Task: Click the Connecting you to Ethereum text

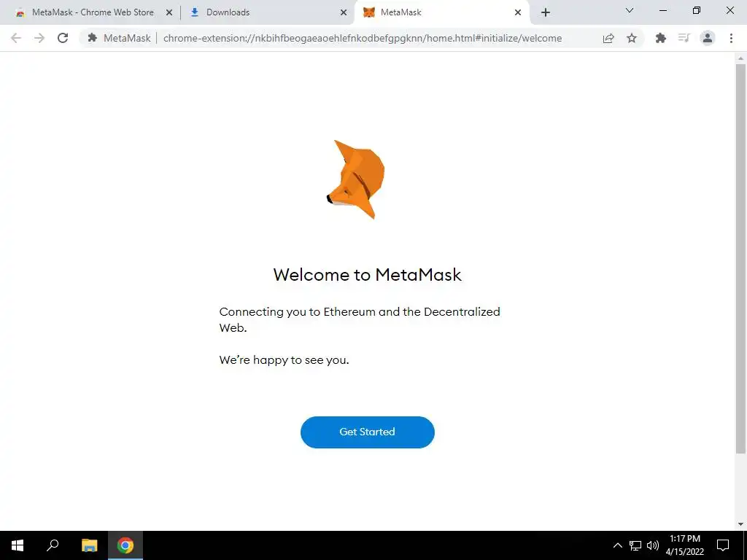Action: coord(360,319)
